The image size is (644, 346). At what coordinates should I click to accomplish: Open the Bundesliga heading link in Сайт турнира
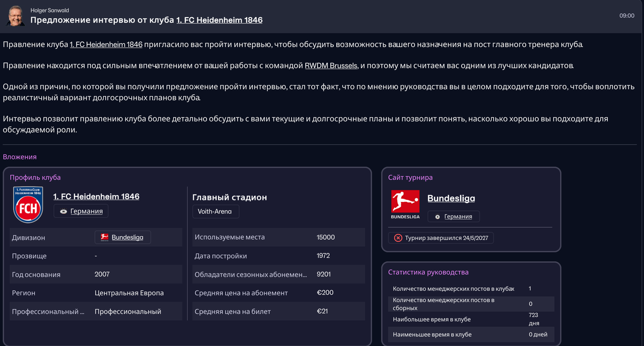(451, 198)
